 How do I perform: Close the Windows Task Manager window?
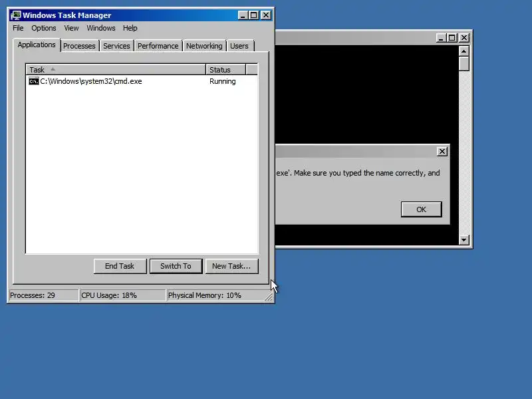click(266, 15)
